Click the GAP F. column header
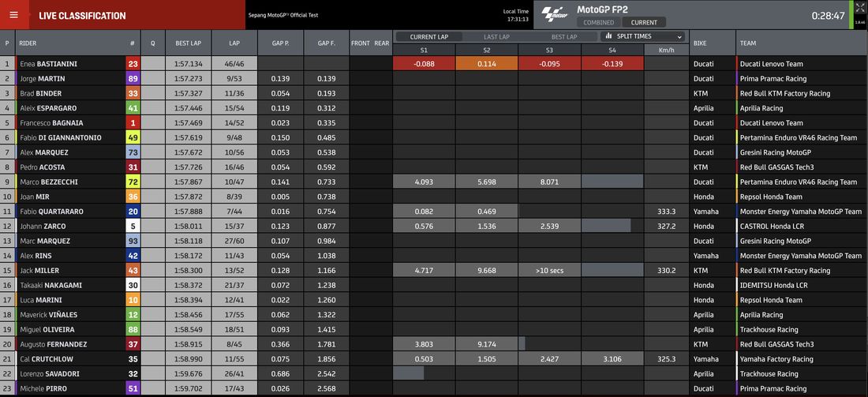The height and width of the screenshot is (397, 868). pyautogui.click(x=326, y=43)
